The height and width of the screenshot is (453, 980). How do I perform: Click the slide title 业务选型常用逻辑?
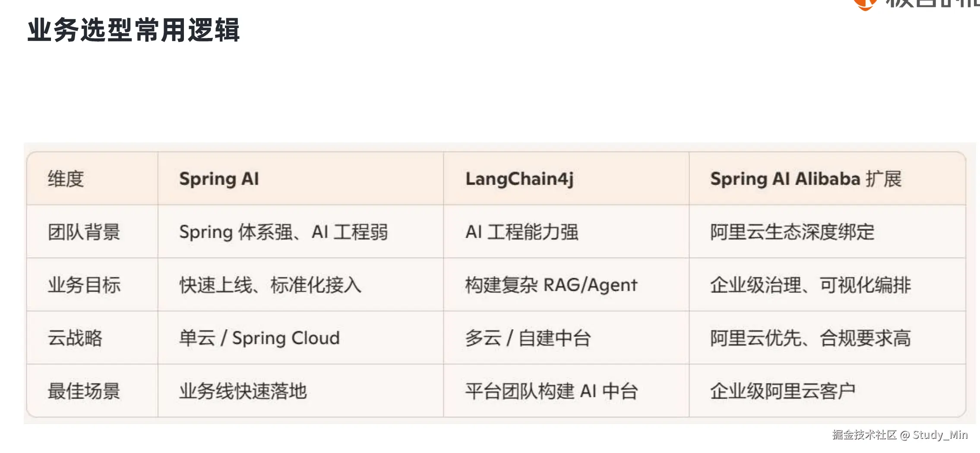(133, 30)
